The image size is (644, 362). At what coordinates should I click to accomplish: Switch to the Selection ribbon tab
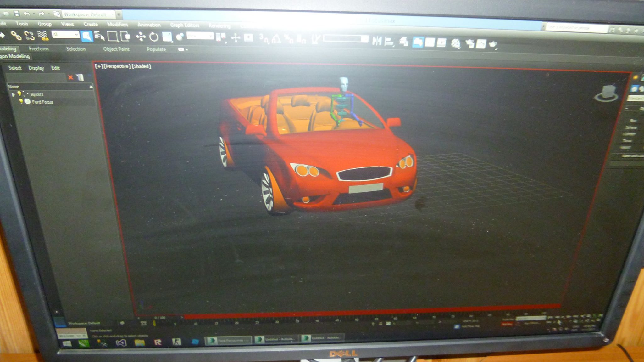click(76, 49)
